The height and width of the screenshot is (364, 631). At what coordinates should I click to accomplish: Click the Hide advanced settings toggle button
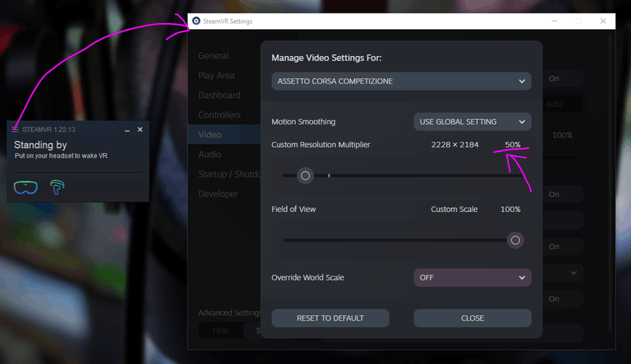pyautogui.click(x=221, y=330)
